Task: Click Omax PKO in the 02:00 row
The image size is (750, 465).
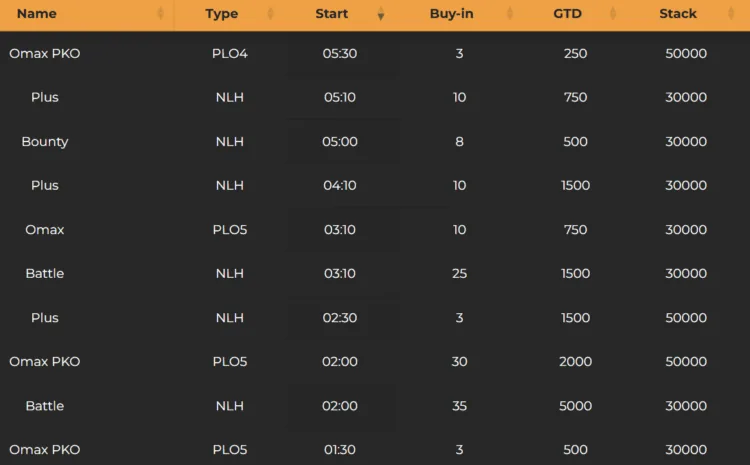Action: click(x=44, y=361)
